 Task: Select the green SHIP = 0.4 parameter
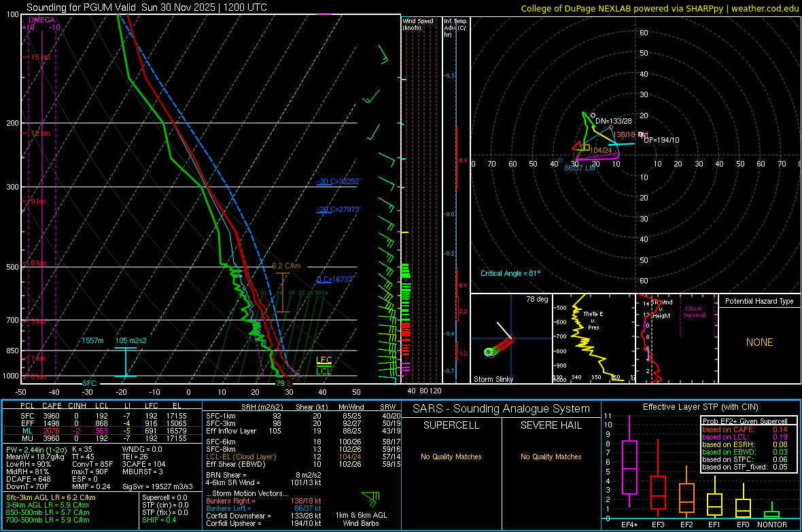(159, 520)
